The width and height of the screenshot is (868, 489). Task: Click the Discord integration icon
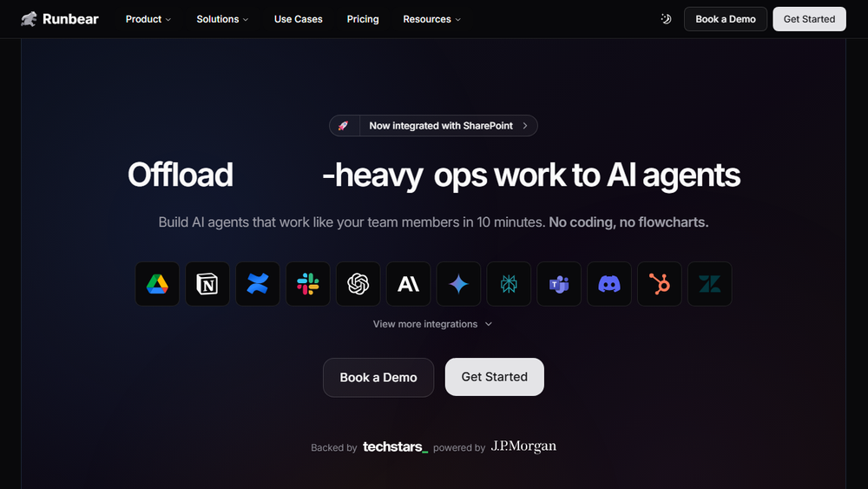point(609,284)
